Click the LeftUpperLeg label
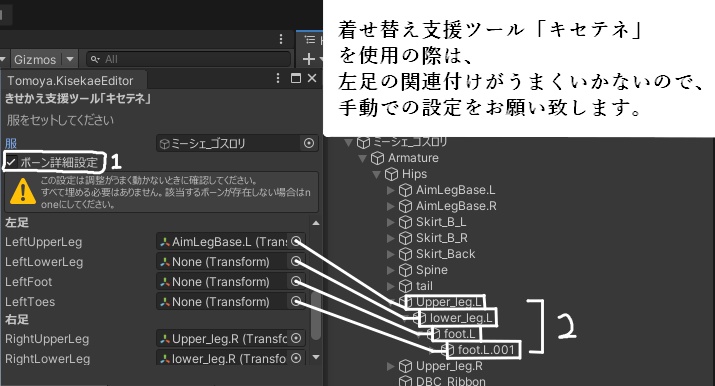 (x=44, y=242)
